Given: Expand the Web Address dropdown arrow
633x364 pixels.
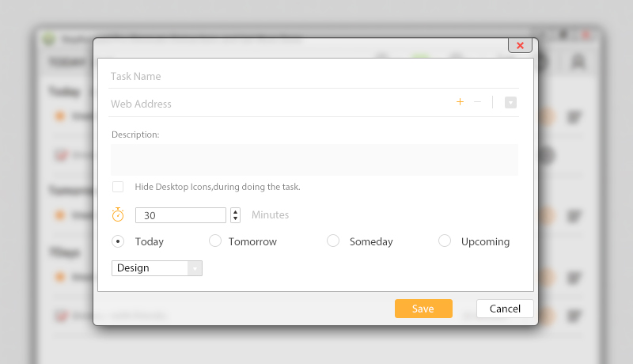Looking at the screenshot, I should (510, 102).
